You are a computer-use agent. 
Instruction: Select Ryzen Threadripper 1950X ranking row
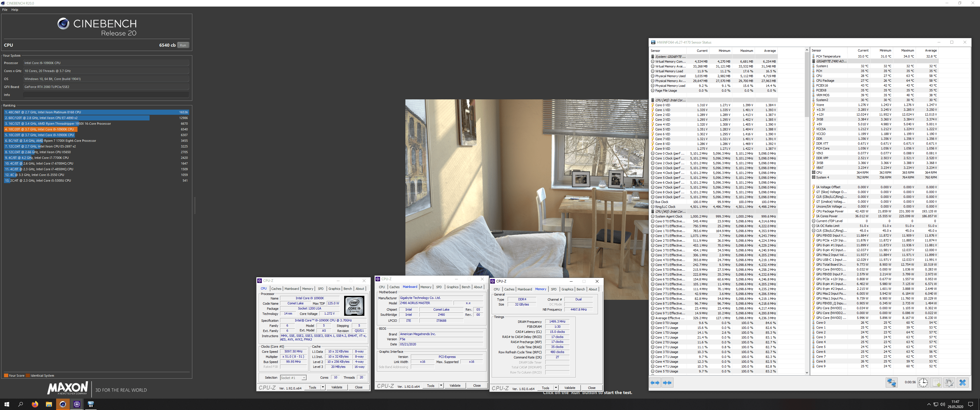pyautogui.click(x=97, y=124)
